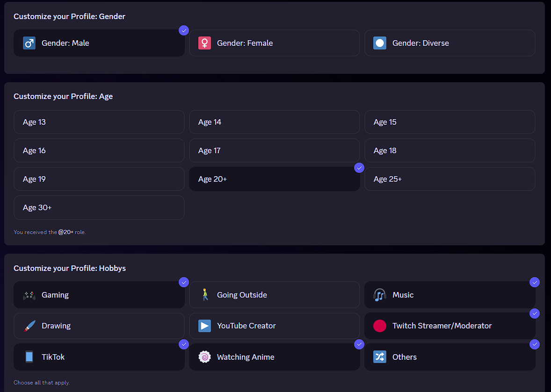Deselect the Gender: Male checkmark
This screenshot has width=551, height=392.
point(183,30)
